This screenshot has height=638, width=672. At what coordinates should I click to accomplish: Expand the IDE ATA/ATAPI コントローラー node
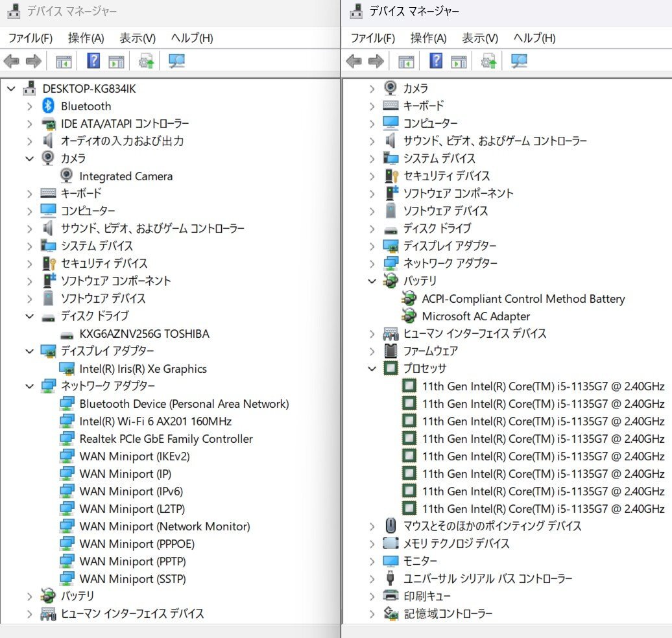[x=30, y=123]
